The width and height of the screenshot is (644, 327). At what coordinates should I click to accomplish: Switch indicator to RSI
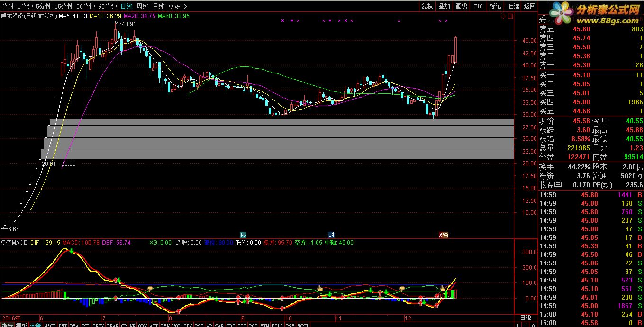click(199, 324)
